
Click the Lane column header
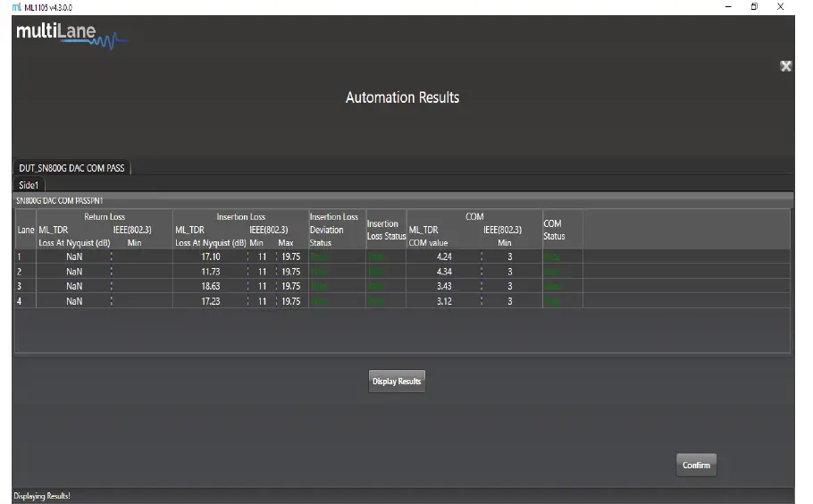coord(26,230)
